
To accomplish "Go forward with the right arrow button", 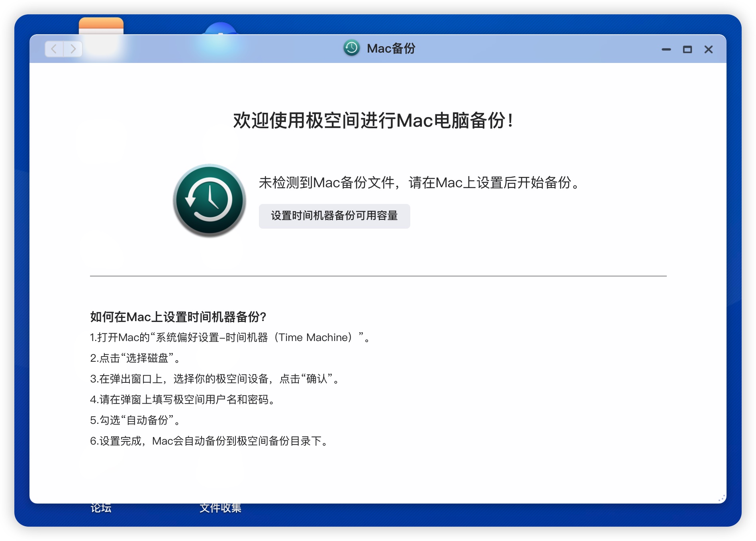I will click(73, 49).
